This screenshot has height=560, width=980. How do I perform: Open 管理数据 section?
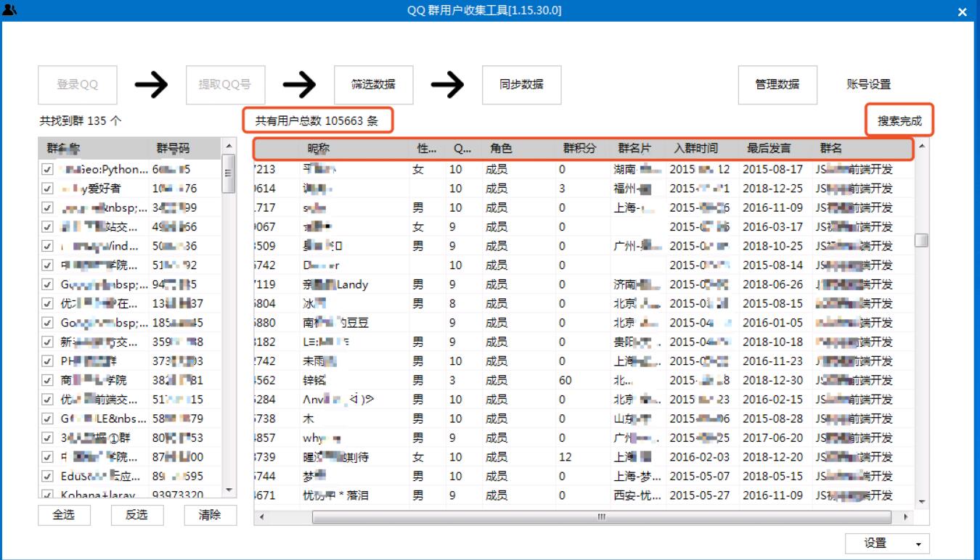coord(777,84)
